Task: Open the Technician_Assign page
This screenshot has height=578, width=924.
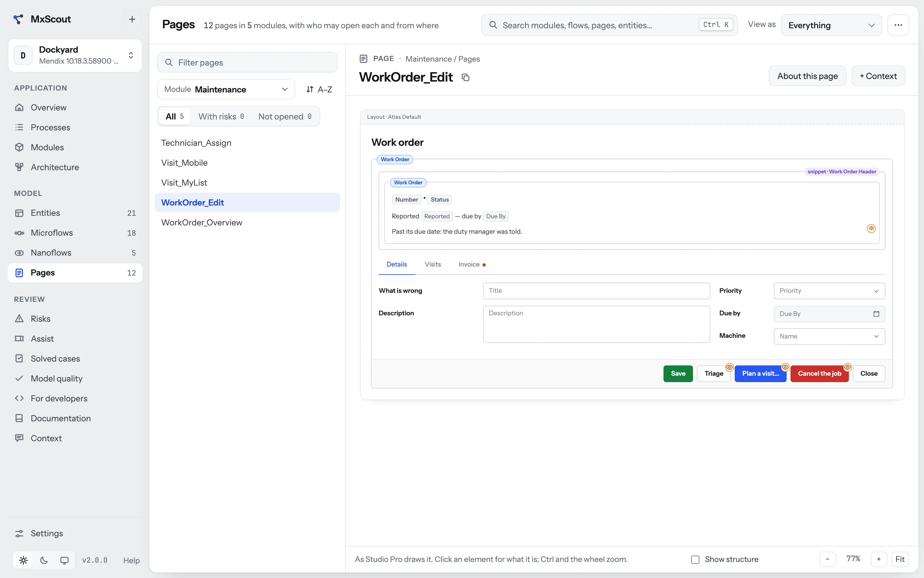Action: 247,143
